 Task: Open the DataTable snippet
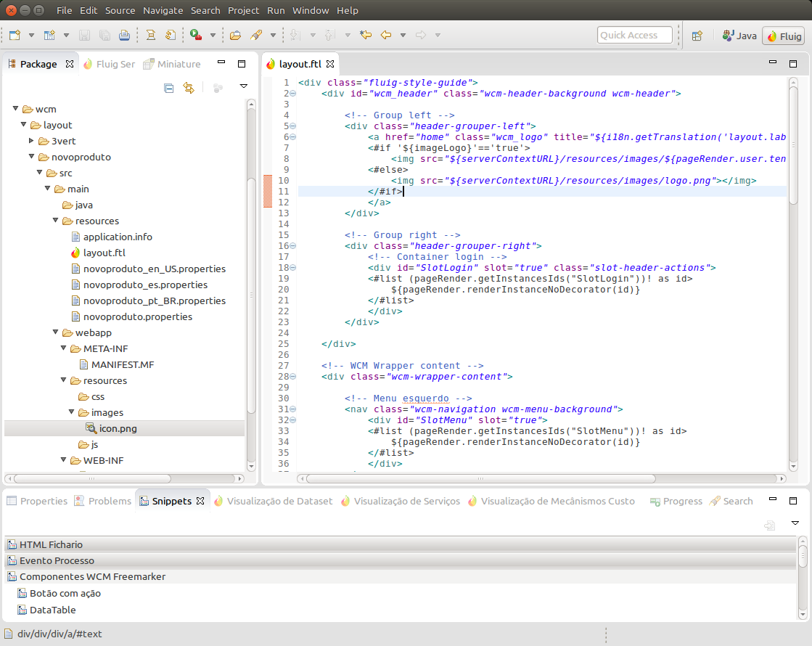[52, 610]
